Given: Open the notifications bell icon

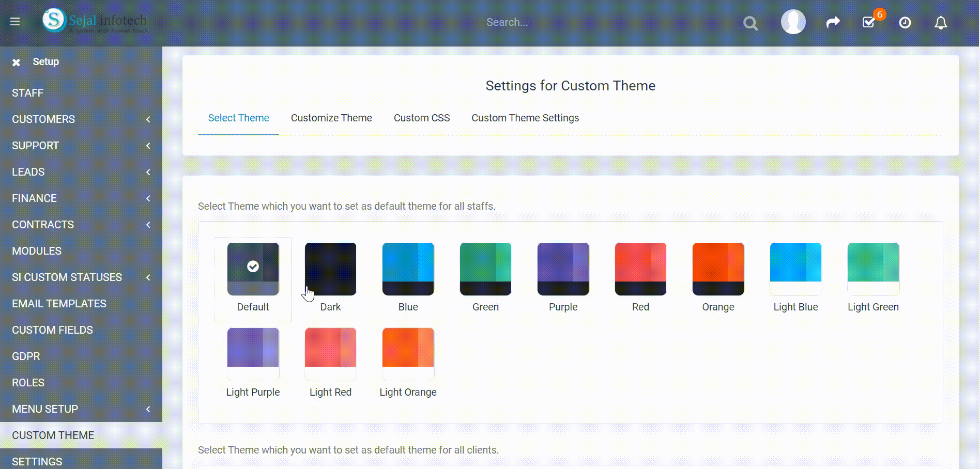Looking at the screenshot, I should click(x=941, y=23).
